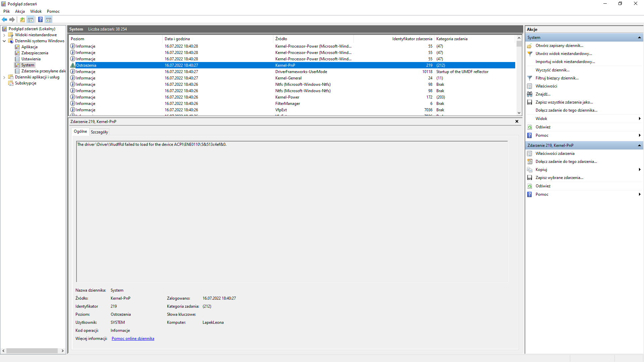Open the Pomoc menu in menu bar
Image resolution: width=644 pixels, height=362 pixels.
[53, 11]
